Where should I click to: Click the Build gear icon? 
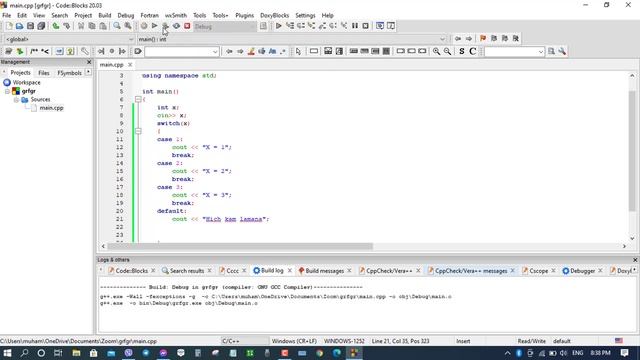(x=144, y=26)
